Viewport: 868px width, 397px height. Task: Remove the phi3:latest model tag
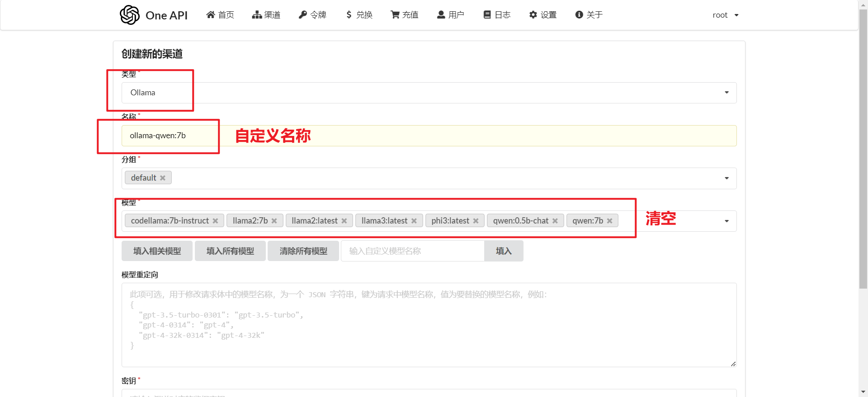point(476,221)
